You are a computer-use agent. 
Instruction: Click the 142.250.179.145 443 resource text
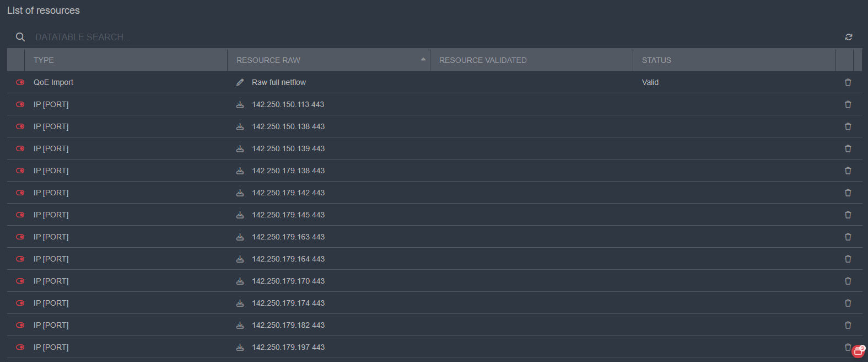(x=288, y=215)
